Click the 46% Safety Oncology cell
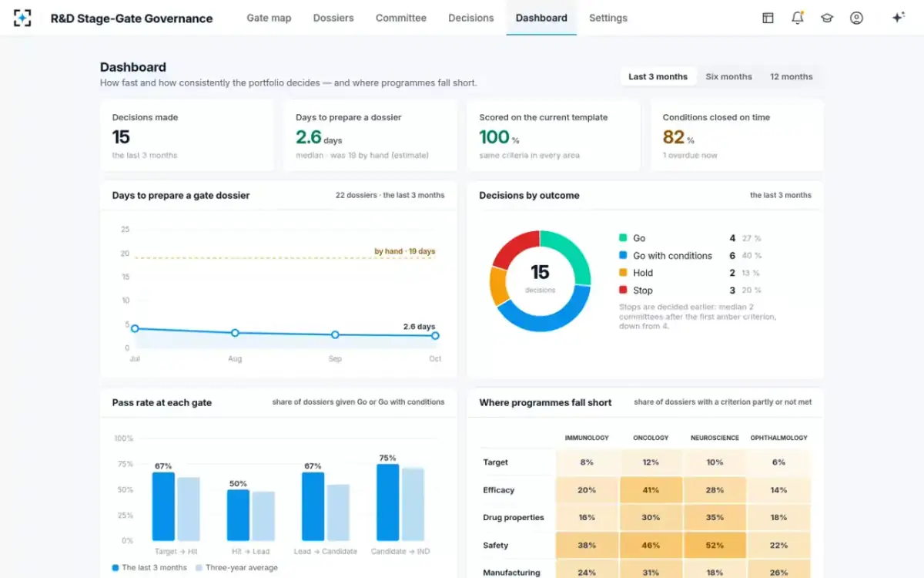Image resolution: width=924 pixels, height=578 pixels. click(651, 546)
